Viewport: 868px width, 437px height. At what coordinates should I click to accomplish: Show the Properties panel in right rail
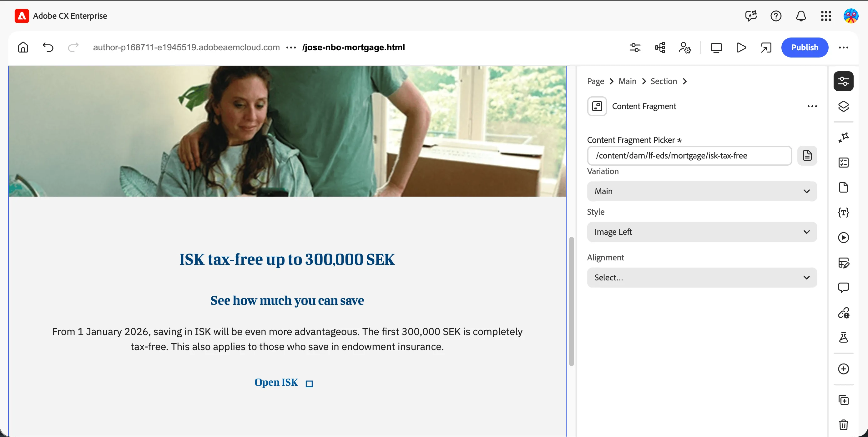point(843,81)
